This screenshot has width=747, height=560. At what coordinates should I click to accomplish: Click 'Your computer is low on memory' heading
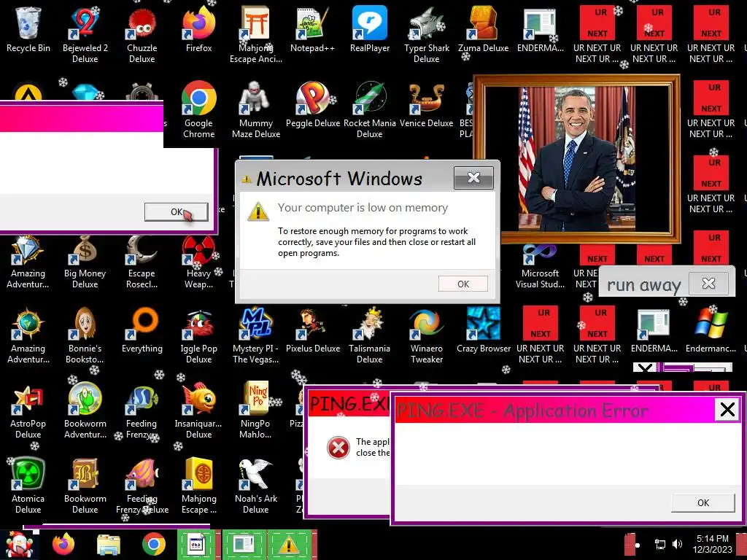tap(363, 208)
